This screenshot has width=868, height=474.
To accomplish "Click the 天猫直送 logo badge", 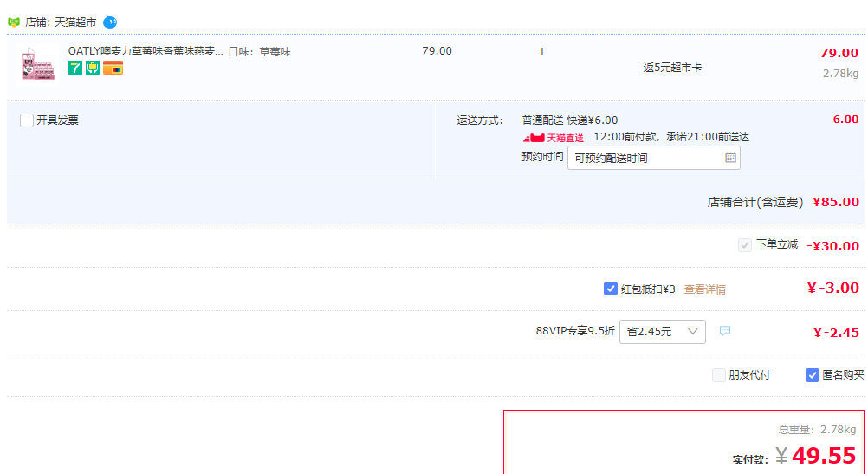I will 553,138.
